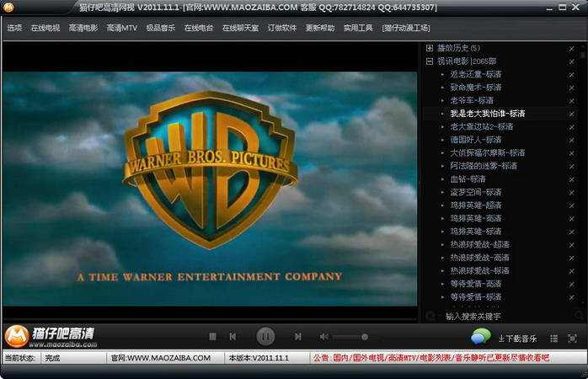Screen dimensions: 588x379
Task: Adjust the volume slider handle
Action: click(365, 337)
